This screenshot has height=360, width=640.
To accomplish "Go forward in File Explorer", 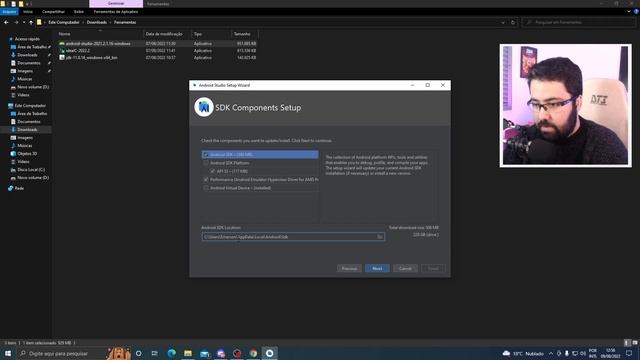I will click(x=16, y=22).
